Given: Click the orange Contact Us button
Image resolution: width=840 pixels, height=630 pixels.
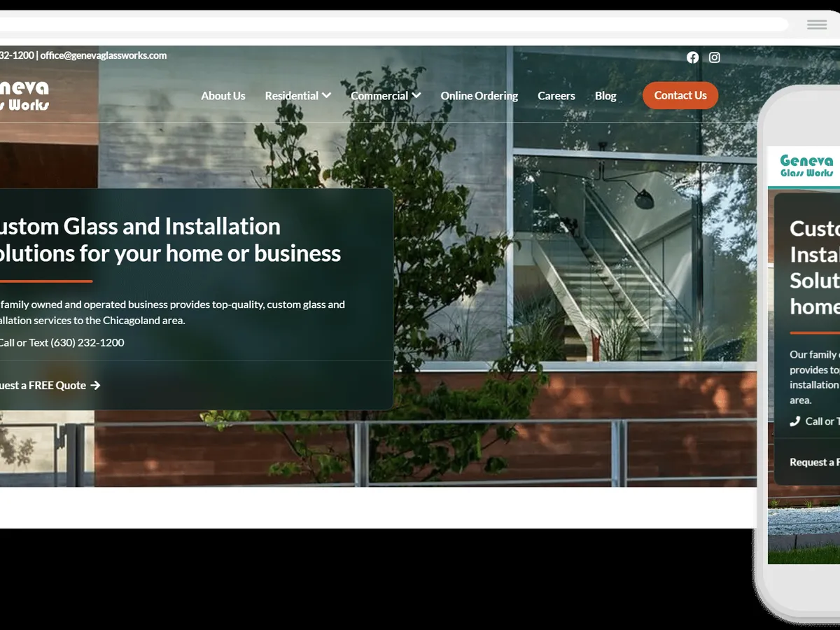Looking at the screenshot, I should pos(680,95).
